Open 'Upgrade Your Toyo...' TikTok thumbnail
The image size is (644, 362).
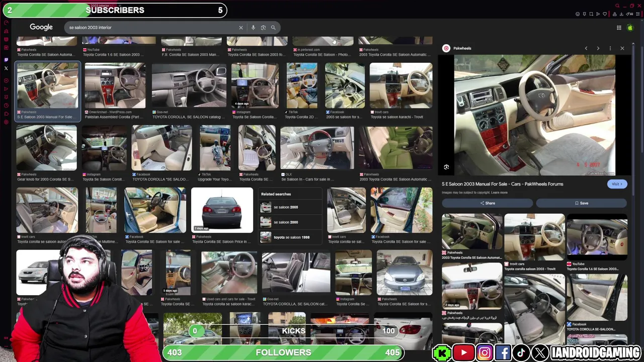pyautogui.click(x=215, y=148)
